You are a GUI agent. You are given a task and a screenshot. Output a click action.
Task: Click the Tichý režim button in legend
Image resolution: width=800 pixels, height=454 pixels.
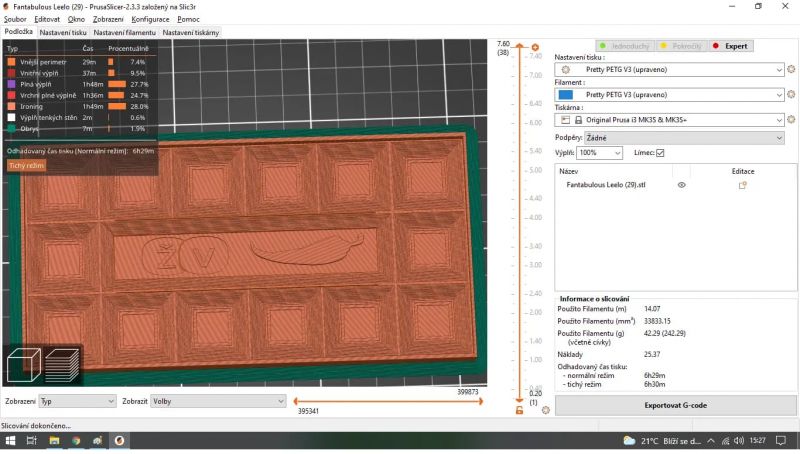(x=27, y=165)
